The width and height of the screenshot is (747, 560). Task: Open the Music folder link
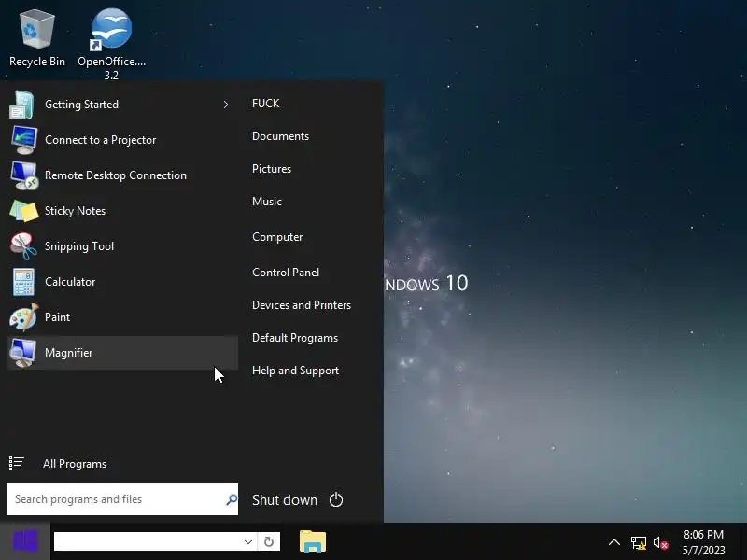coord(267,202)
